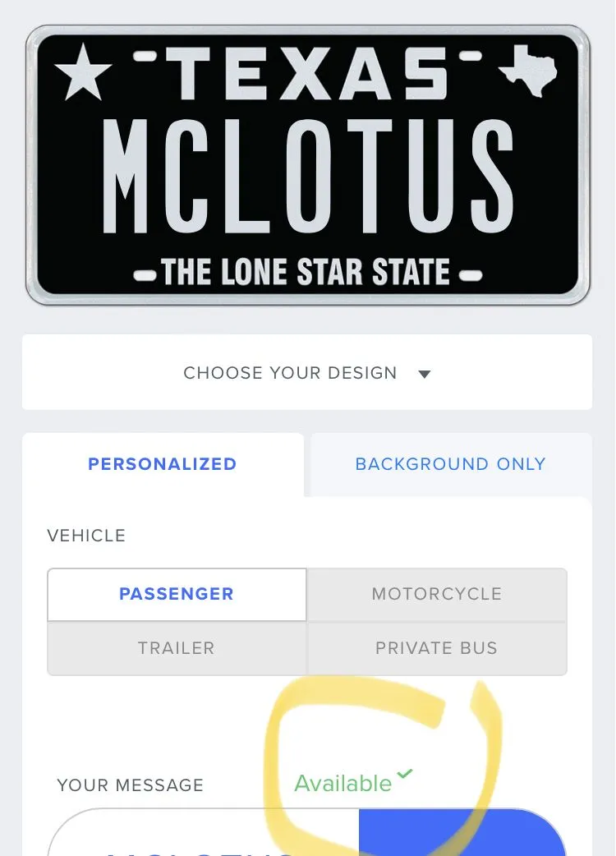Screen dimensions: 616x856
Task: Switch to the Personalized tab
Action: [162, 464]
